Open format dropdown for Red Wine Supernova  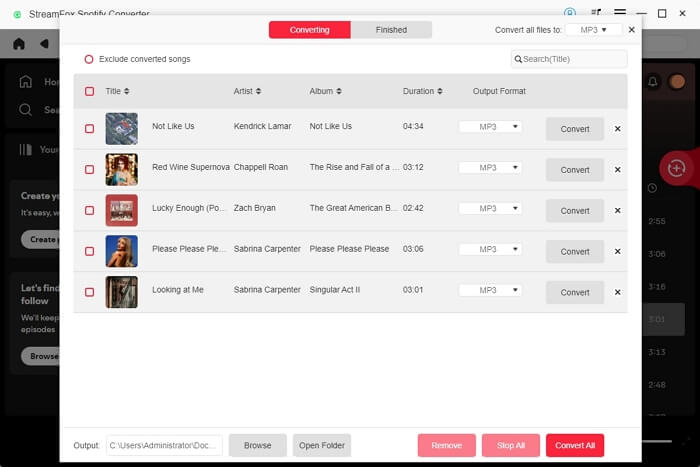(490, 167)
